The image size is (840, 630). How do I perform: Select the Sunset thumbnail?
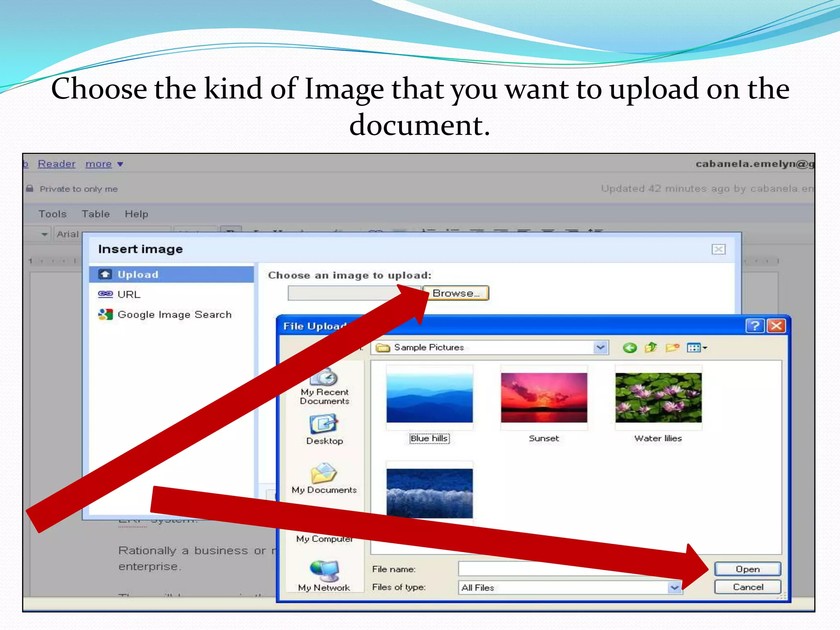(544, 397)
